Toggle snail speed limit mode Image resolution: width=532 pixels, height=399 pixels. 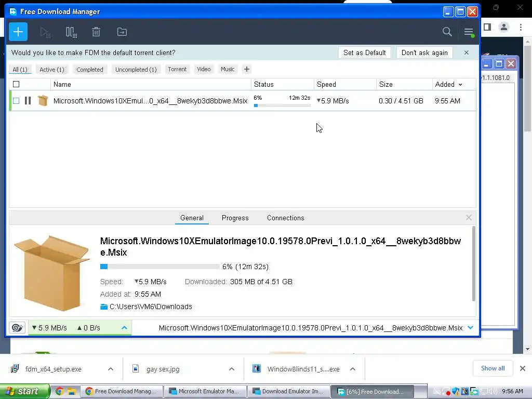[x=17, y=328]
